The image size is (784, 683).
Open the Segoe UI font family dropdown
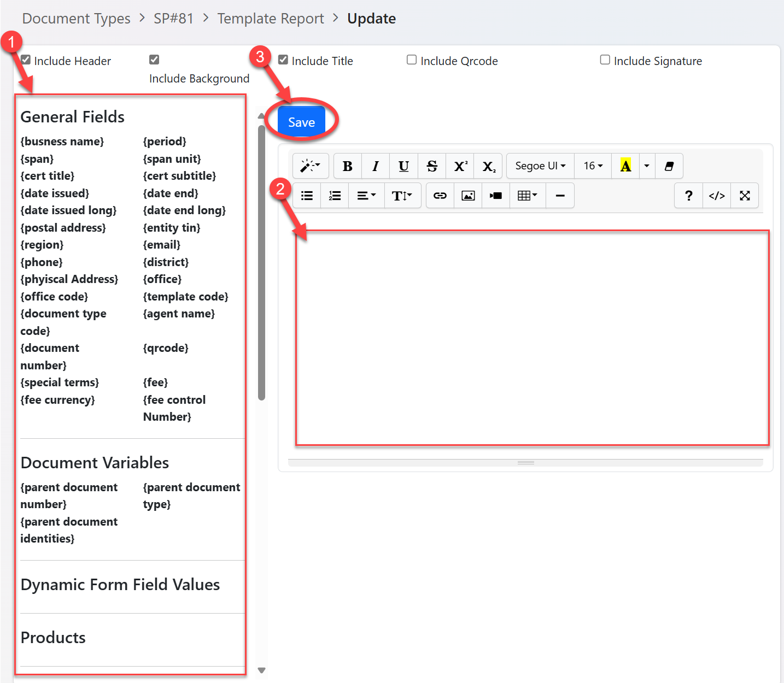[x=540, y=166]
